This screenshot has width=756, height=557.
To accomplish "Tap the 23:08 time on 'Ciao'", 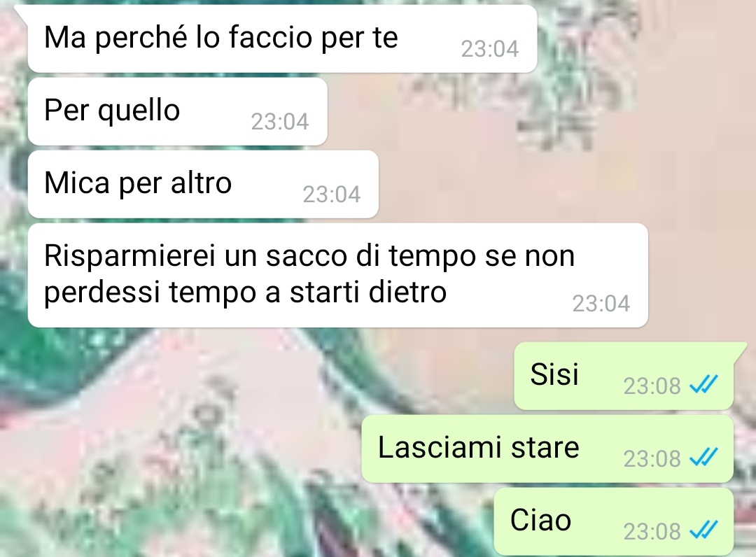I will [652, 532].
